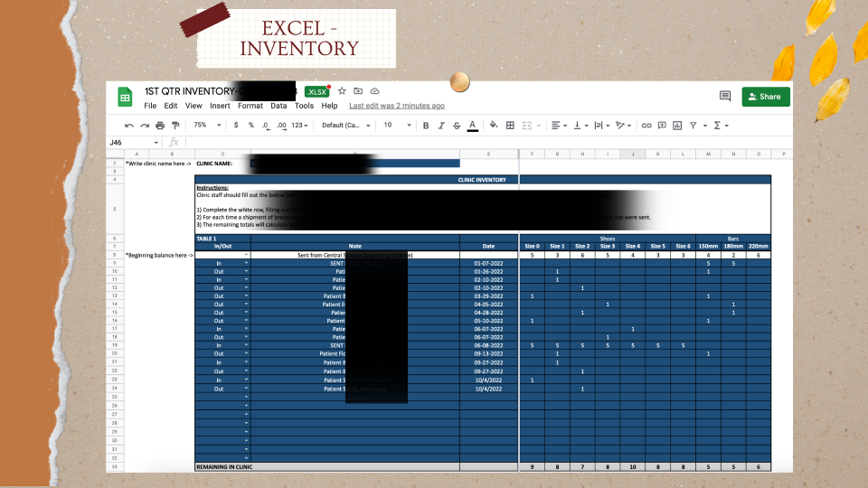Click into the formula bar

487,142
